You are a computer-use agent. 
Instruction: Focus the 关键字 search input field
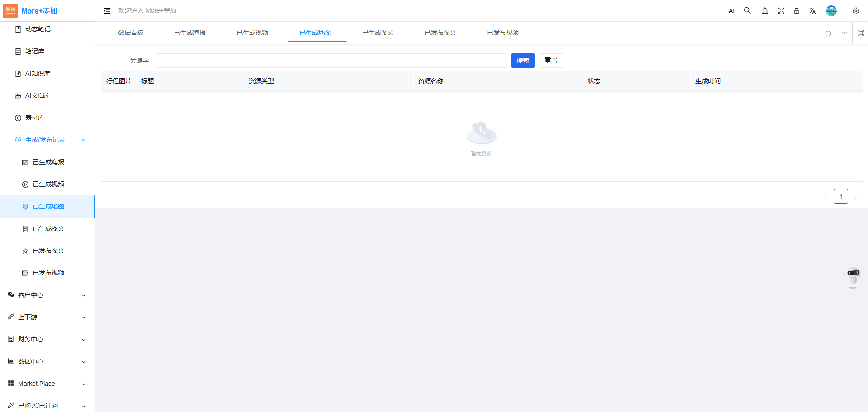(x=331, y=61)
